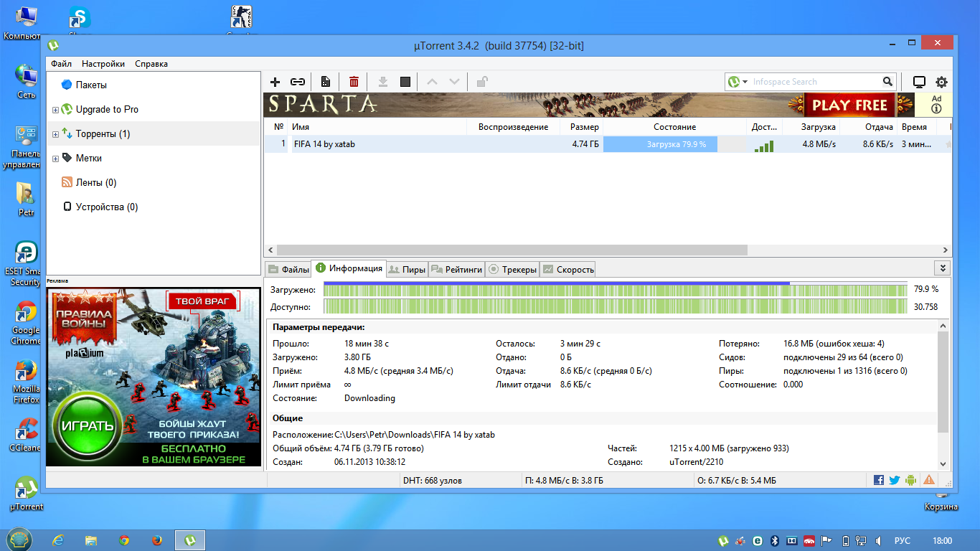Click the Add Torrent from URL link icon

coord(297,82)
